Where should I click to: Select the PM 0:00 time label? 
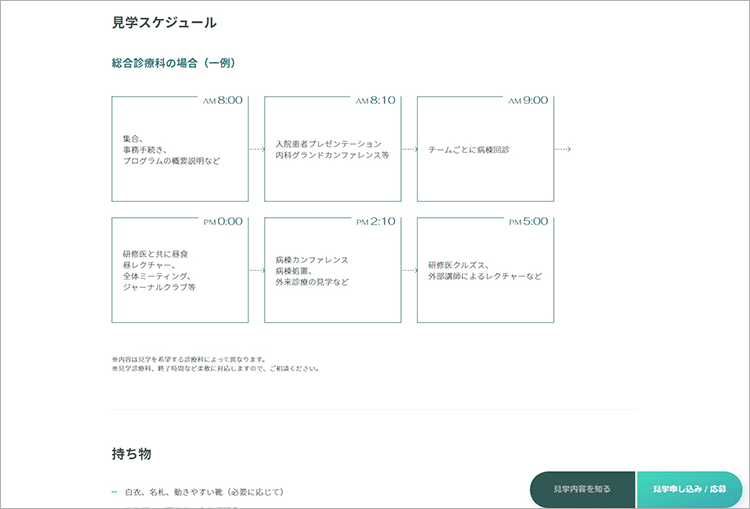tap(223, 221)
